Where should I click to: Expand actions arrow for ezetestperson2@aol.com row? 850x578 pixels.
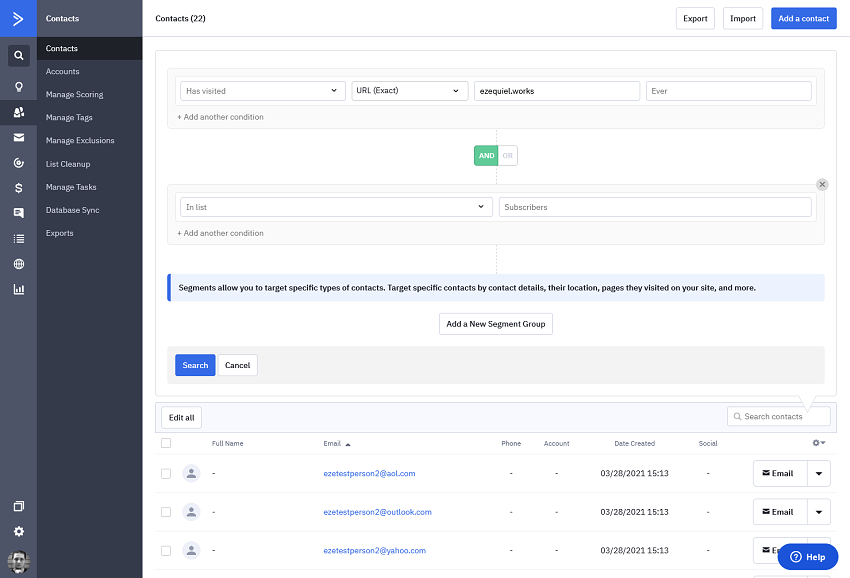point(819,473)
